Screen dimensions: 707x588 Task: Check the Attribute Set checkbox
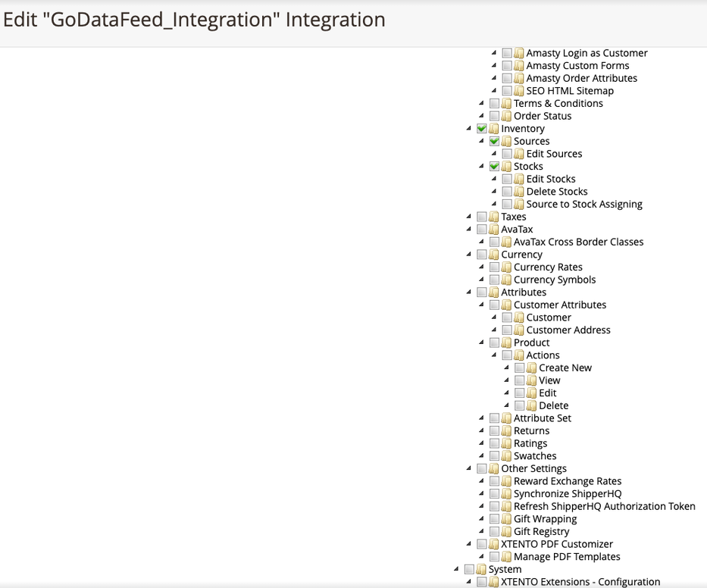pyautogui.click(x=494, y=418)
